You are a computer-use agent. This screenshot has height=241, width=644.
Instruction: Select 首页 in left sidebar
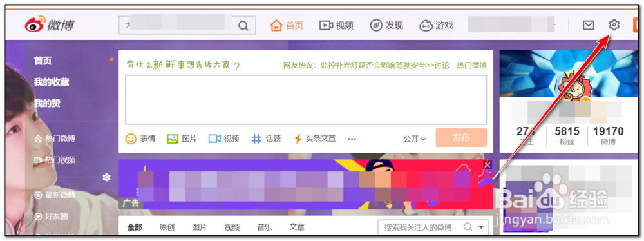[43, 61]
